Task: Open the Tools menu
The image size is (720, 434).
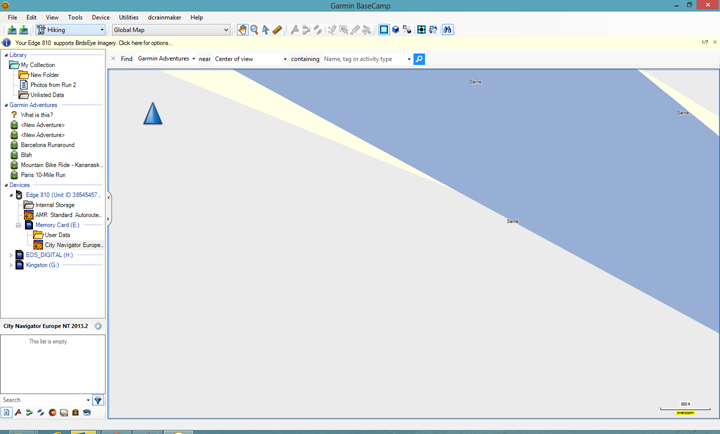Action: (x=75, y=17)
